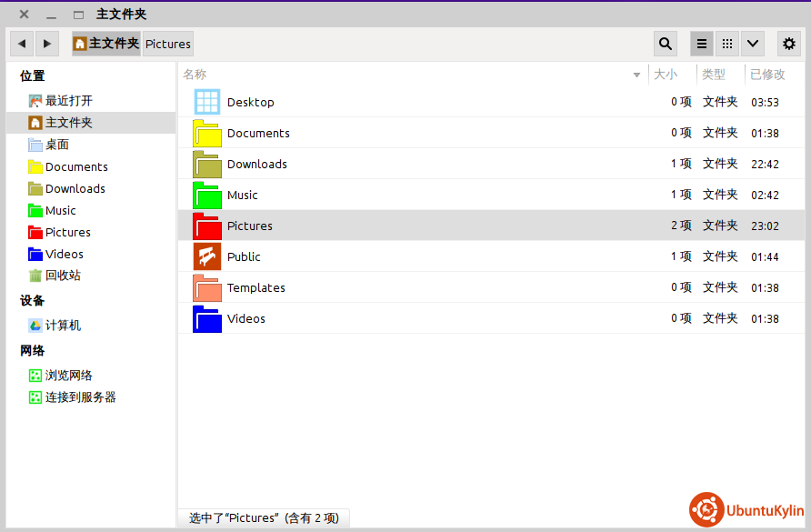Open the gear settings menu
The width and height of the screenshot is (811, 532).
tap(789, 44)
